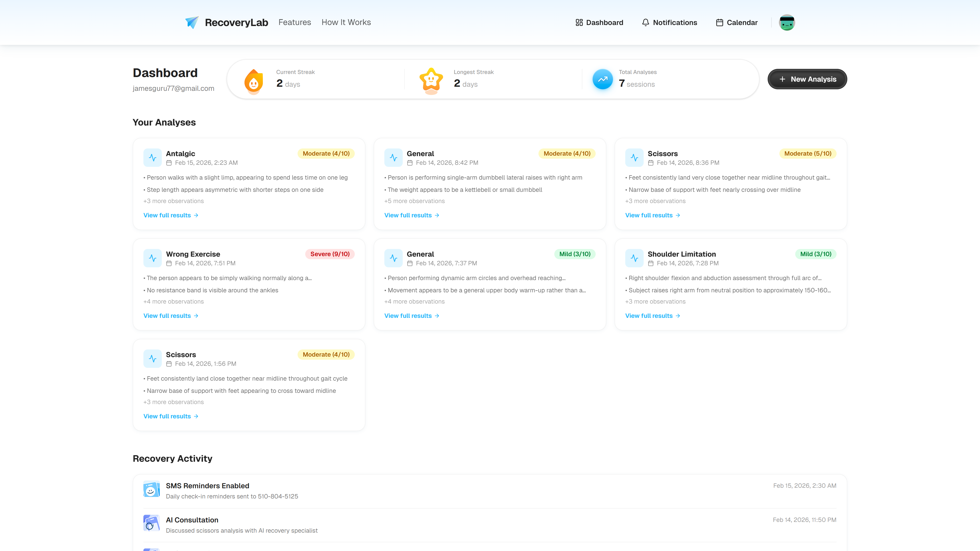Image resolution: width=980 pixels, height=551 pixels.
Task: Go to the Calendar nav item
Action: (x=737, y=22)
